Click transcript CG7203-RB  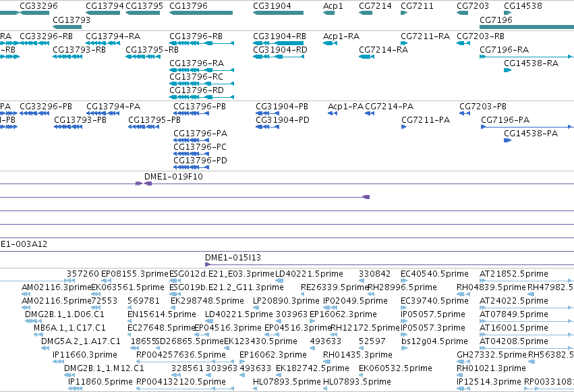tap(463, 43)
